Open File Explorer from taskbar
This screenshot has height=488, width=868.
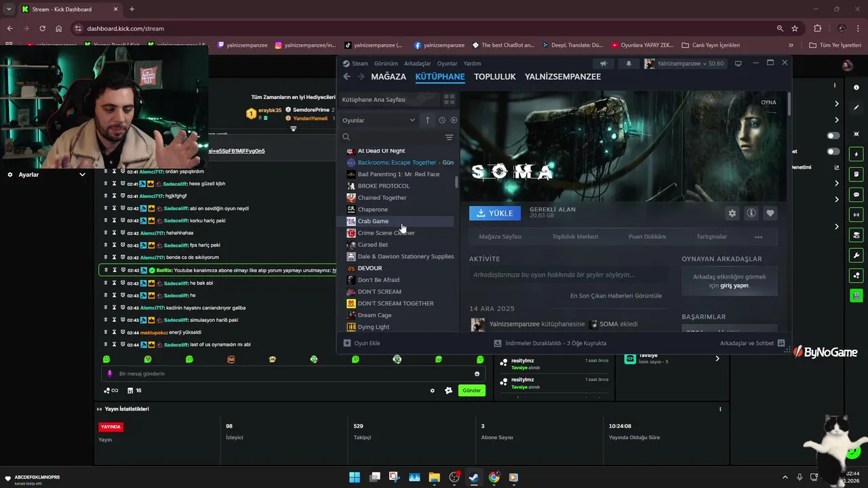coord(434,477)
